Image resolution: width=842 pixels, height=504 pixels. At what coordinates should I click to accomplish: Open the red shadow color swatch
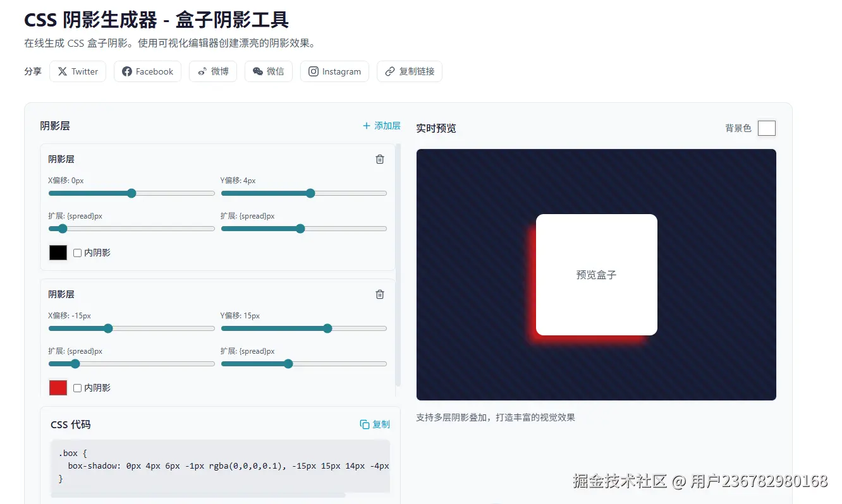(58, 388)
